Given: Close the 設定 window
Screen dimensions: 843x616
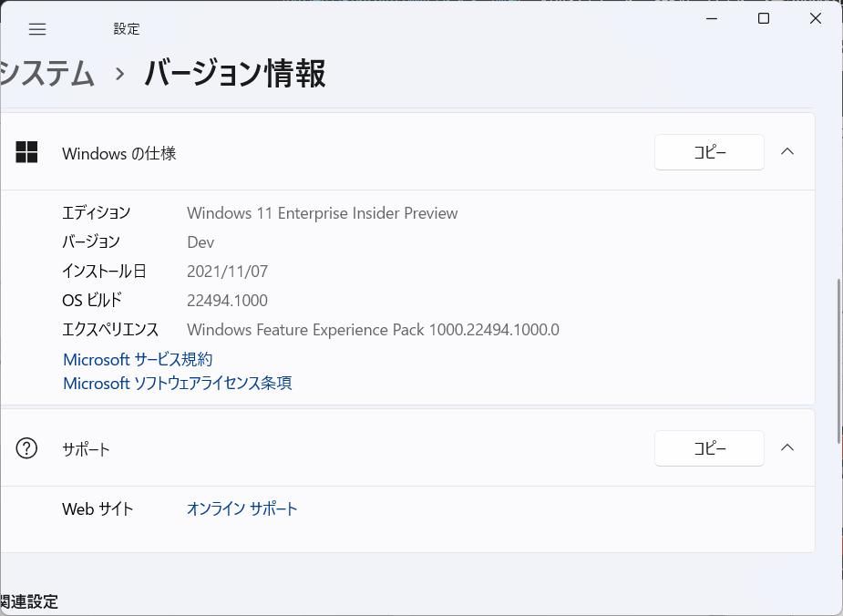Looking at the screenshot, I should point(816,18).
